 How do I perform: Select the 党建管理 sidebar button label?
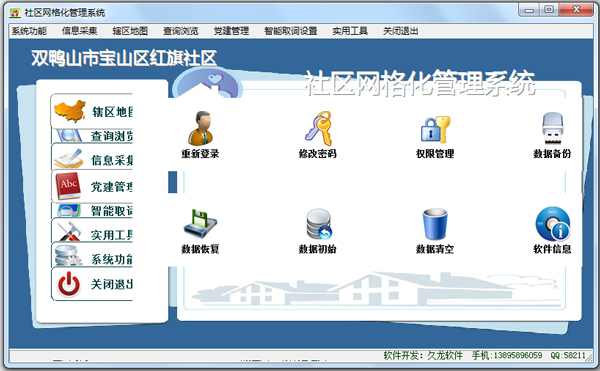(112, 187)
